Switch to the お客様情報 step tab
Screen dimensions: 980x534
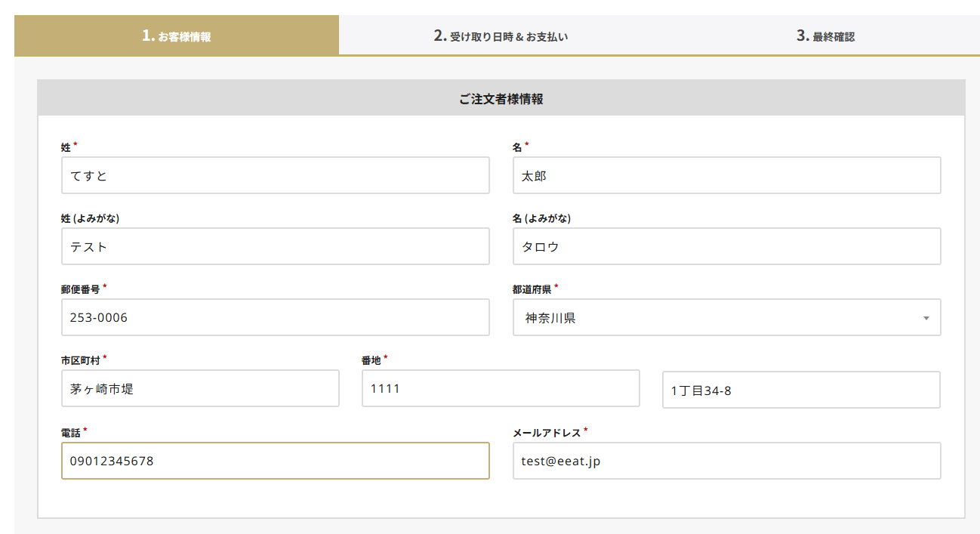(177, 35)
